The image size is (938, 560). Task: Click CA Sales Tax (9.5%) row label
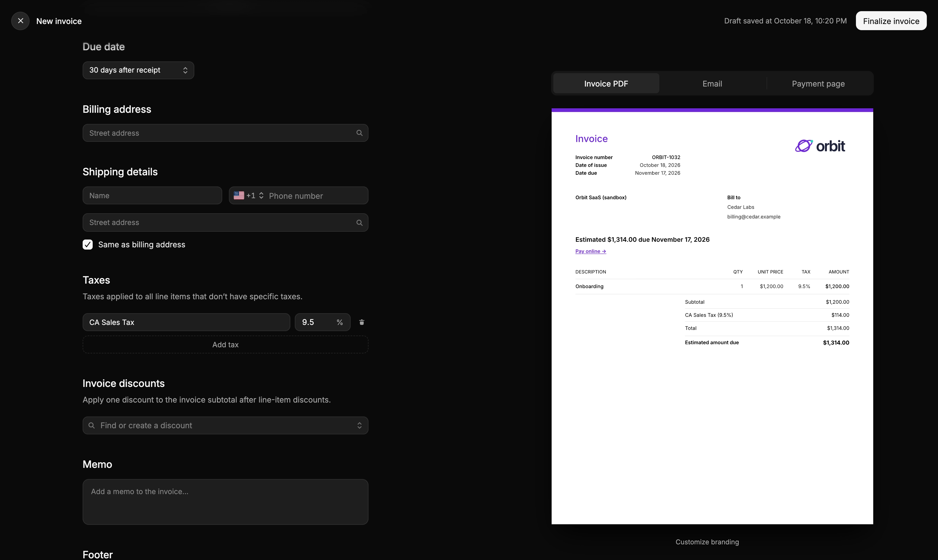[709, 315]
